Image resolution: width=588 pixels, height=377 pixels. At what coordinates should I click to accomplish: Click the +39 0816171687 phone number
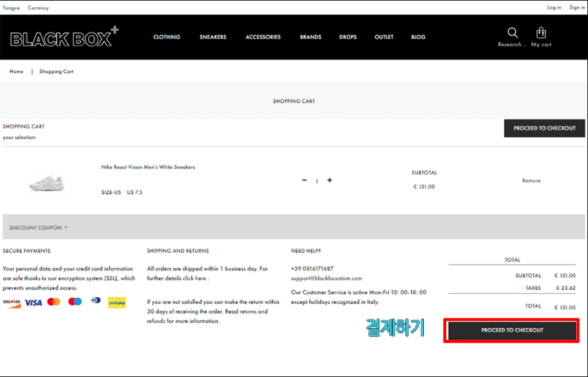(312, 269)
